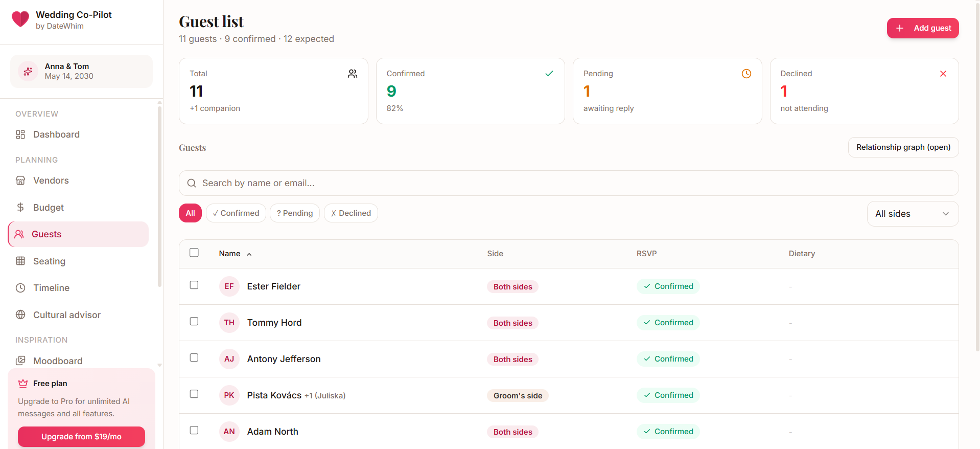This screenshot has height=449, width=980.
Task: Click the Dietary column header
Action: (x=802, y=254)
